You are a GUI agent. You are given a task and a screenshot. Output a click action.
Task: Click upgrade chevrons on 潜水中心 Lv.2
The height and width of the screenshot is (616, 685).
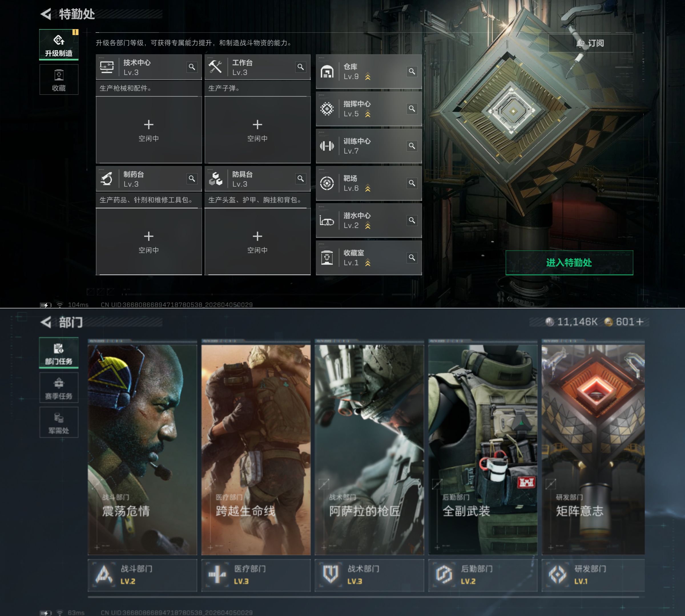(x=368, y=226)
